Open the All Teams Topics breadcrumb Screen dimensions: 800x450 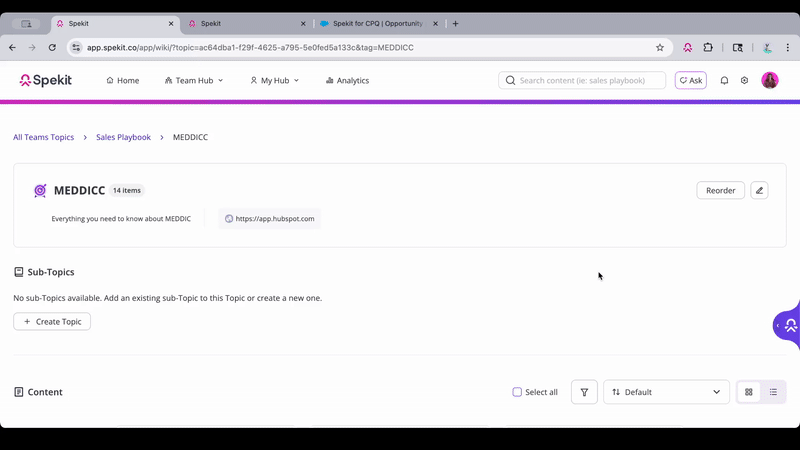tap(43, 137)
